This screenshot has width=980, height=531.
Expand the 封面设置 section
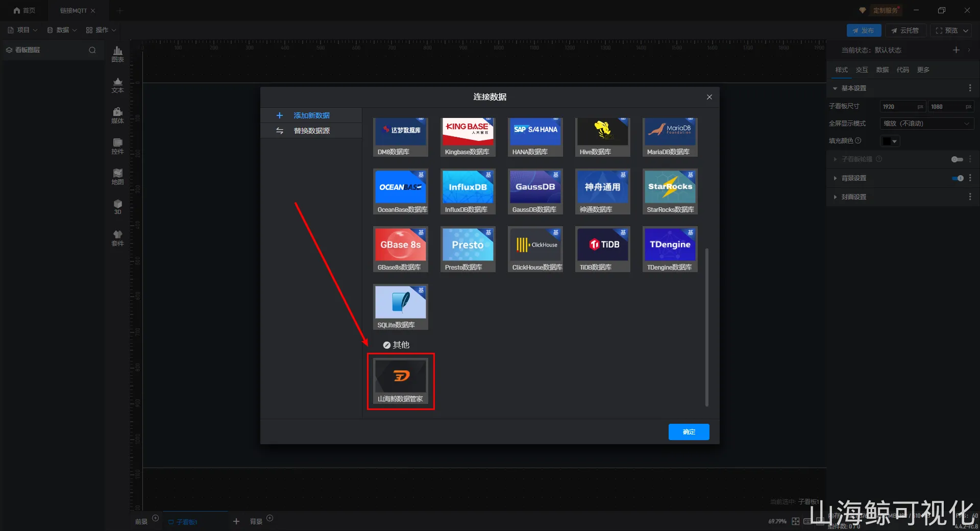click(835, 197)
